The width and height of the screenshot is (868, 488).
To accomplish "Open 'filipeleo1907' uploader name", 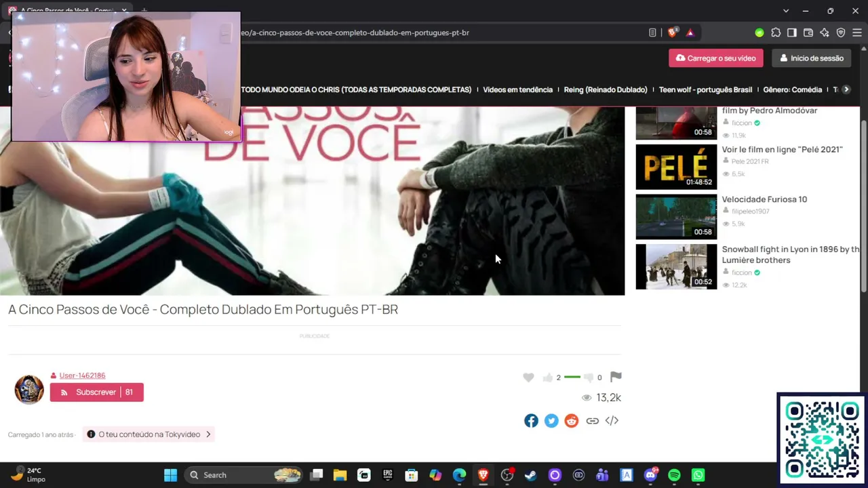I will [750, 211].
